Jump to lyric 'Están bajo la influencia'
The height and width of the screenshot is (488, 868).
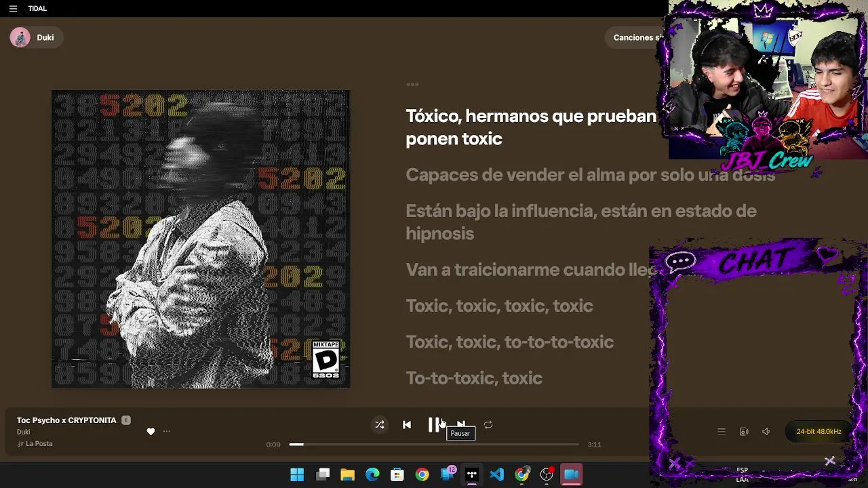581,222
